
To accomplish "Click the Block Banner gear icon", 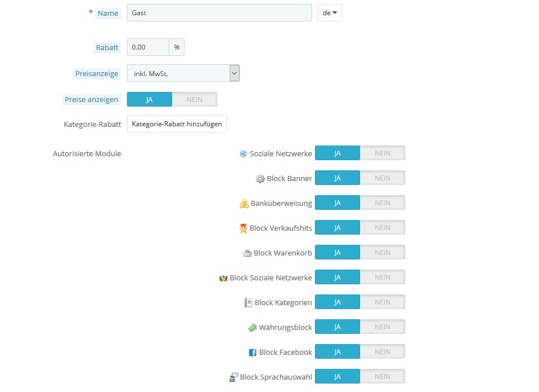I will [x=260, y=179].
